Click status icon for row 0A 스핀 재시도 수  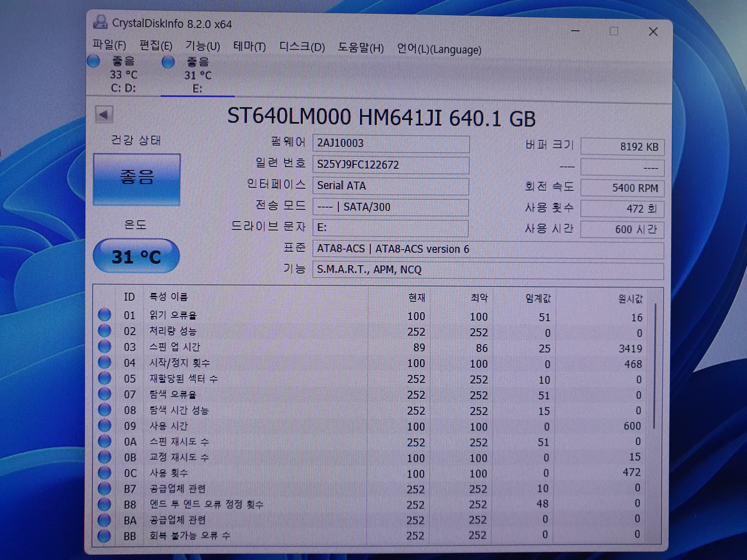pyautogui.click(x=104, y=441)
